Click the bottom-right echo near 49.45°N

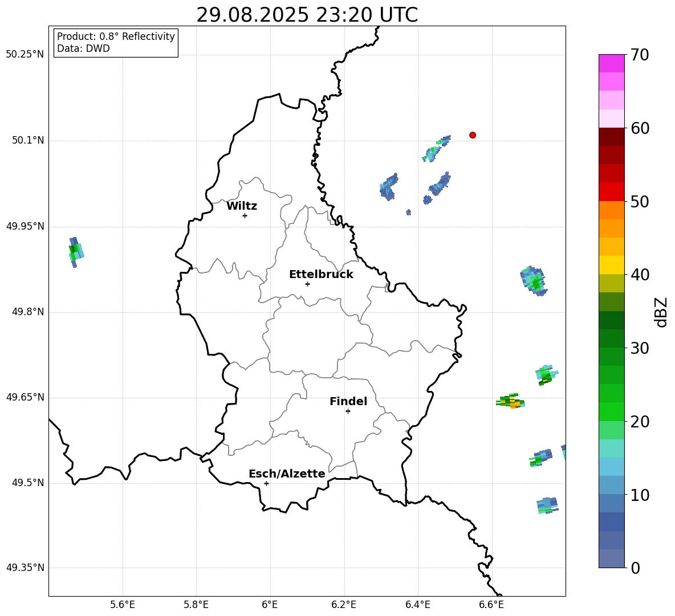(547, 505)
